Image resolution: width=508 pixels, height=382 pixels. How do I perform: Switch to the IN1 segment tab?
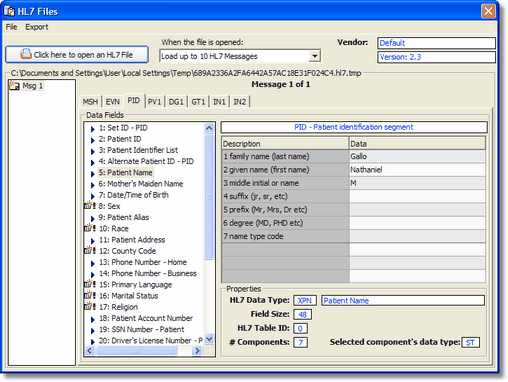(219, 102)
